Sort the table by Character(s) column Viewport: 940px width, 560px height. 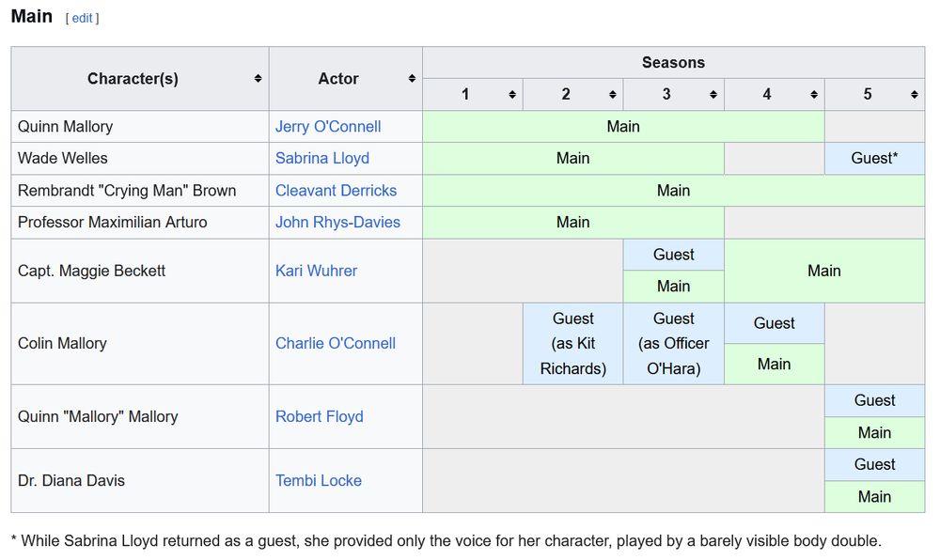pyautogui.click(x=132, y=79)
